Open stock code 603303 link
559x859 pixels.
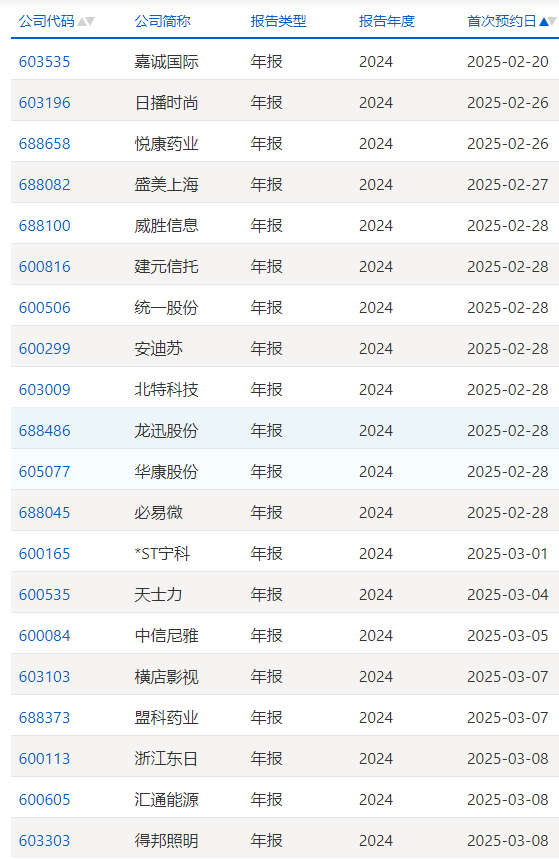tap(44, 841)
